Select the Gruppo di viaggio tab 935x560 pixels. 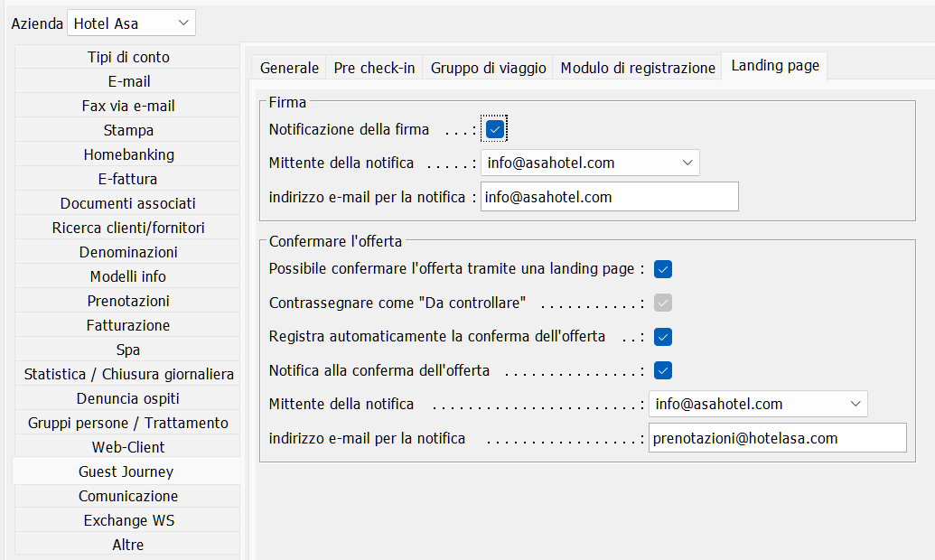click(x=488, y=68)
